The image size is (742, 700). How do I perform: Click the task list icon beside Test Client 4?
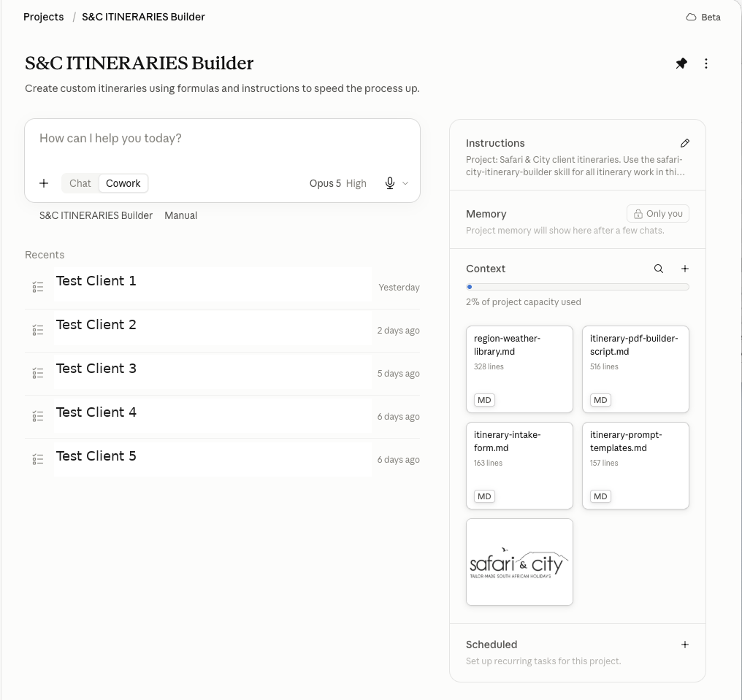pos(38,416)
